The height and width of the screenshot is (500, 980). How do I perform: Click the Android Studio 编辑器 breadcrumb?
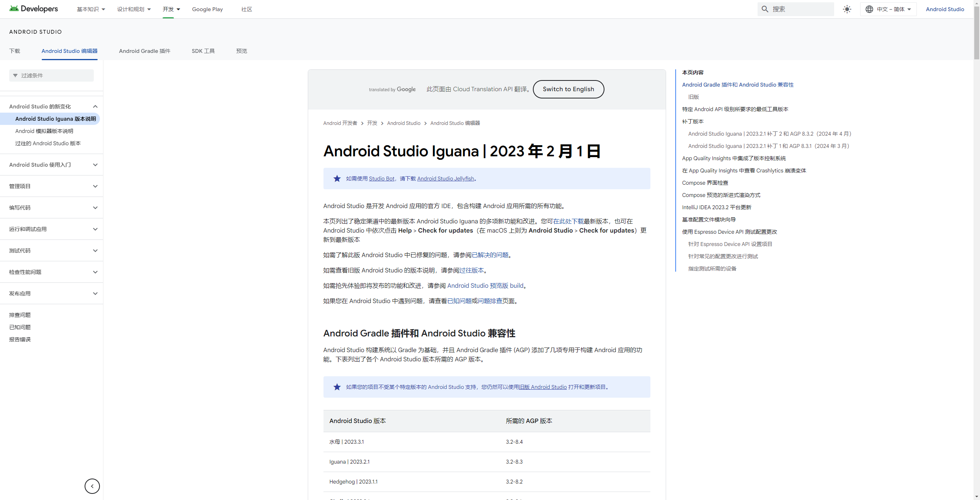click(x=455, y=123)
